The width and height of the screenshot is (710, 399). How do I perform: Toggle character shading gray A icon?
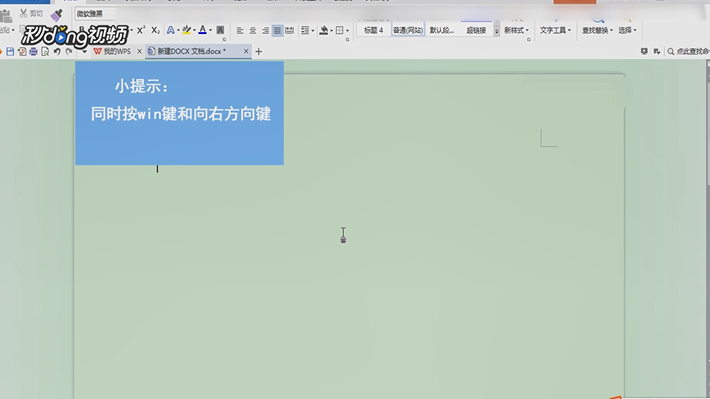point(220,30)
